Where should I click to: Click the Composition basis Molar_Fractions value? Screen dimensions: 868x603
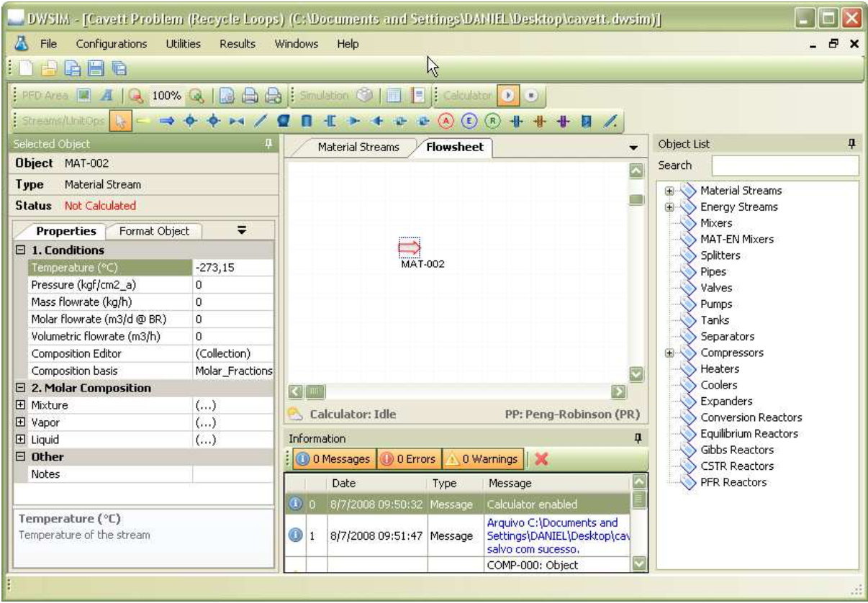pos(233,371)
